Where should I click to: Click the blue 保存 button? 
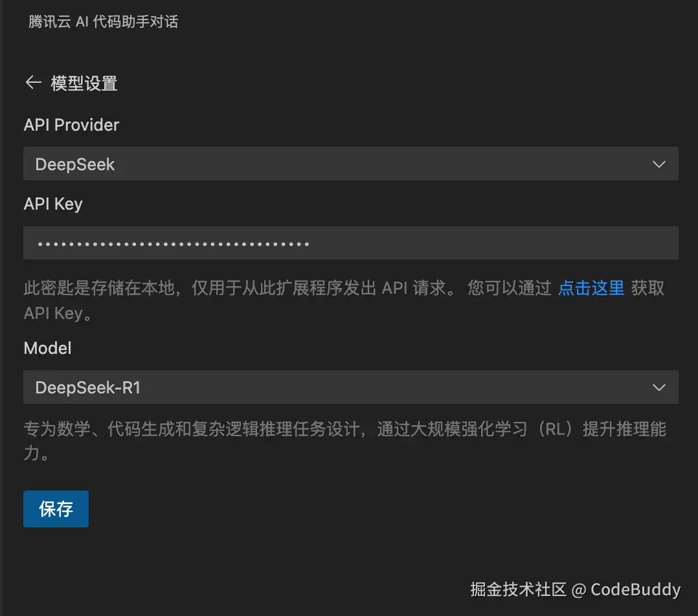pyautogui.click(x=56, y=509)
